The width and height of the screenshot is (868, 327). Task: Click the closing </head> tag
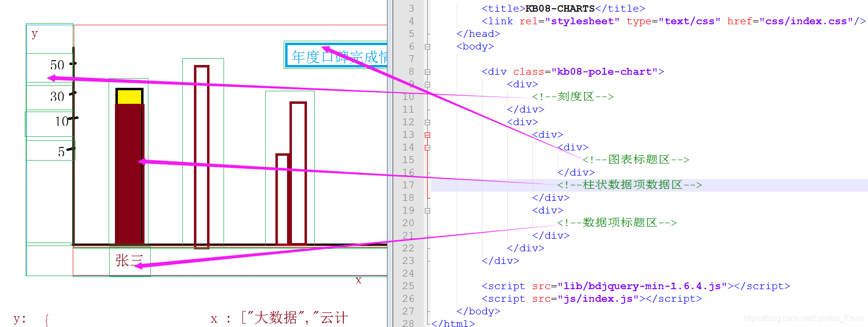478,33
